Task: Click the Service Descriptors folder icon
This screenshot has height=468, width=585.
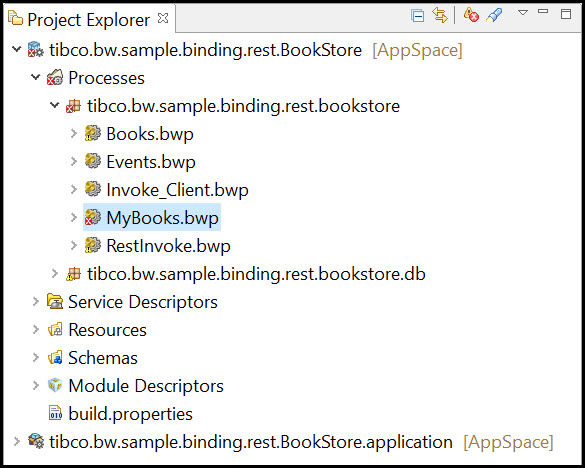Action: pyautogui.click(x=55, y=302)
